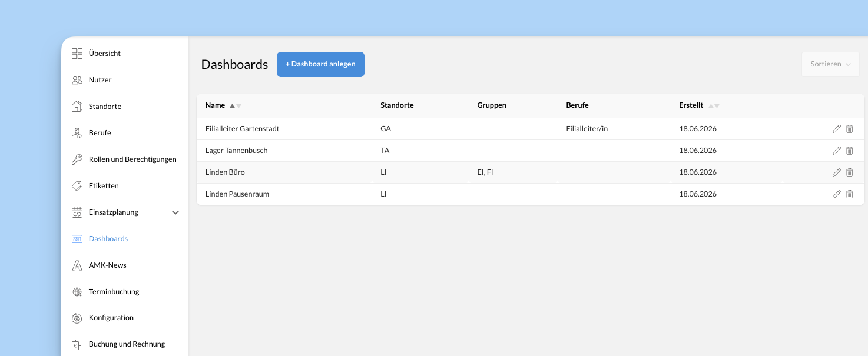Click the 'TA' Standorte cell
Screen dimensions: 868x356
(385, 151)
